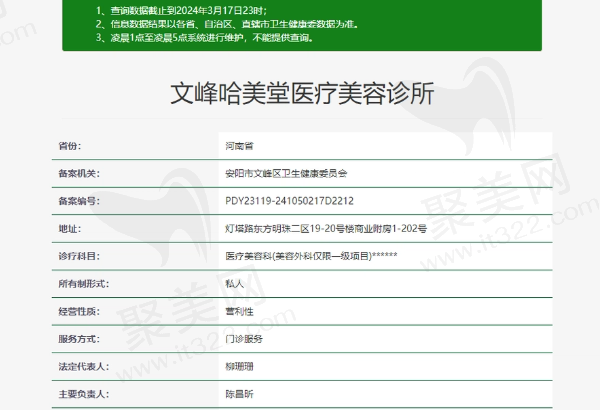Click the 备案编号 label
600x410 pixels.
(79, 201)
